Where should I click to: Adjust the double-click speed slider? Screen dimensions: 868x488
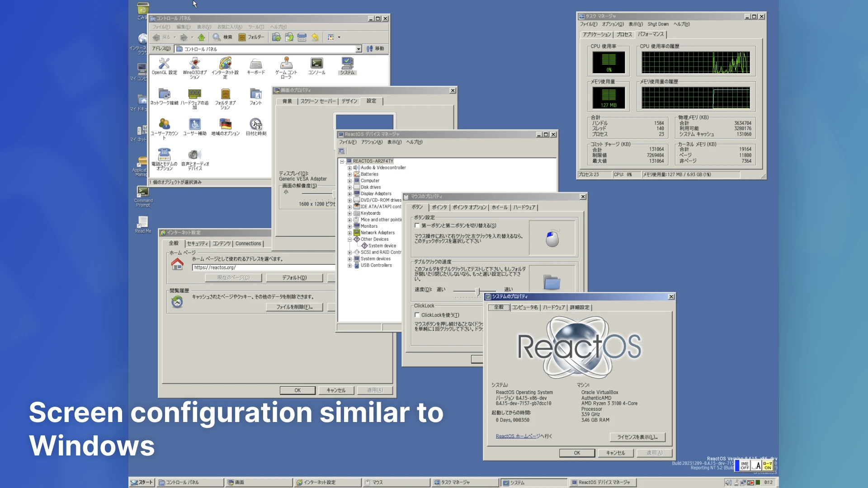pos(477,291)
